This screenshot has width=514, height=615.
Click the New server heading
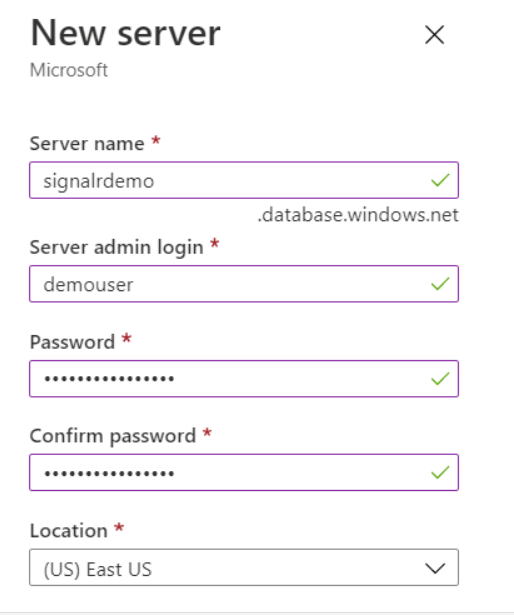click(126, 33)
